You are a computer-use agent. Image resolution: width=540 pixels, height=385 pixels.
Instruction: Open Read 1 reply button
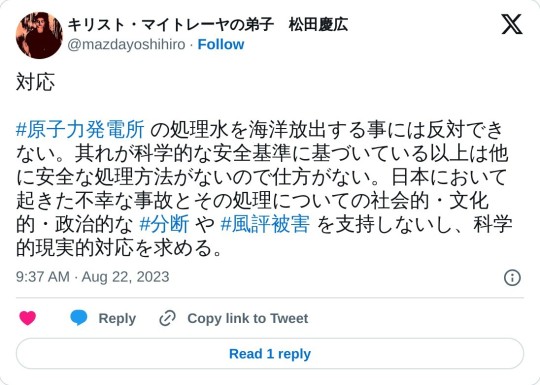270,354
